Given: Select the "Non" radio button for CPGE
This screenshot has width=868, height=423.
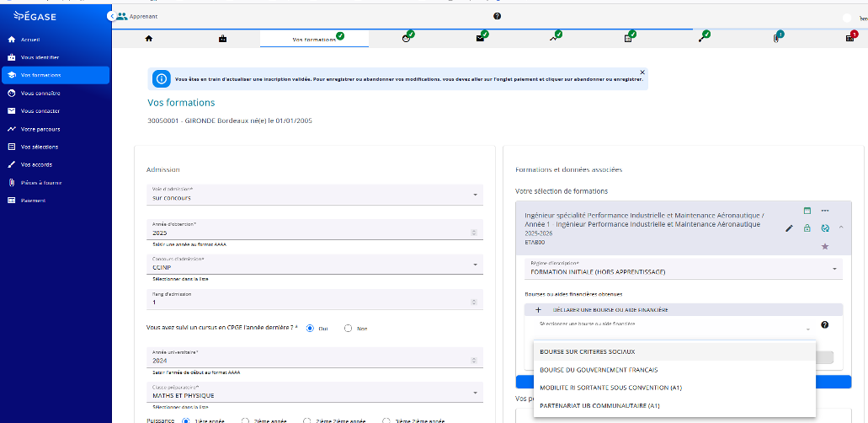Looking at the screenshot, I should point(349,329).
